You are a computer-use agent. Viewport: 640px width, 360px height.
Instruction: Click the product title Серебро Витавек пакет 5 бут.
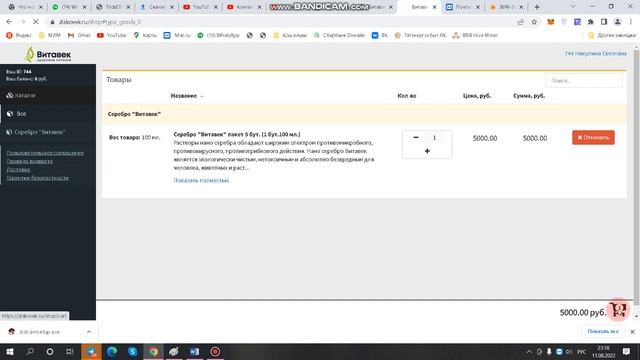[x=237, y=134]
